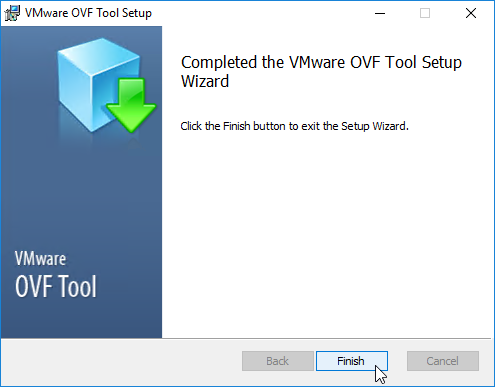Viewport: 495px width, 387px height.
Task: Click the Completed setup wizard heading
Action: click(321, 72)
